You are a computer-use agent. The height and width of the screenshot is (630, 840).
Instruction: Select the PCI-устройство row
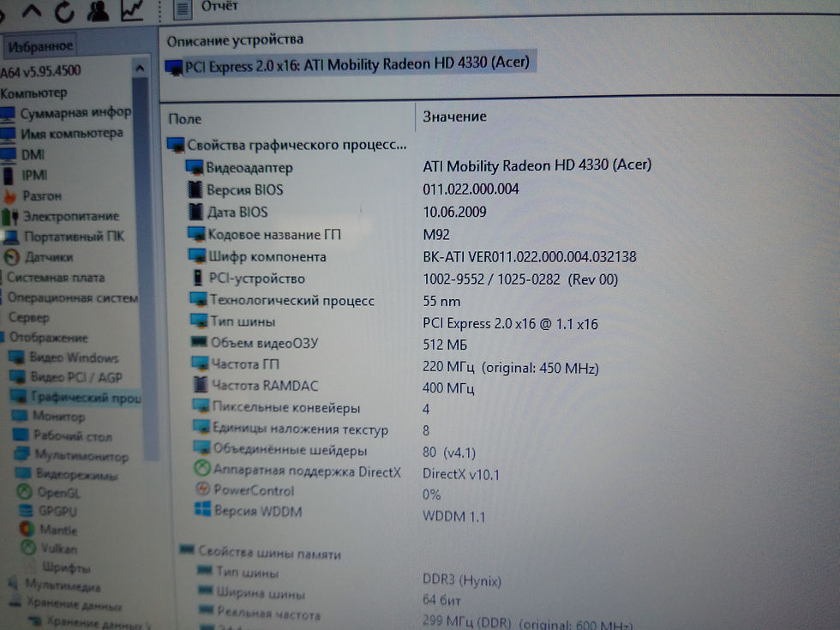[x=404, y=279]
